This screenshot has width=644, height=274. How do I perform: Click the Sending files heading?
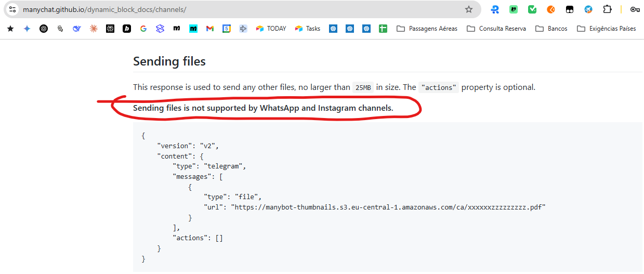[x=169, y=61]
